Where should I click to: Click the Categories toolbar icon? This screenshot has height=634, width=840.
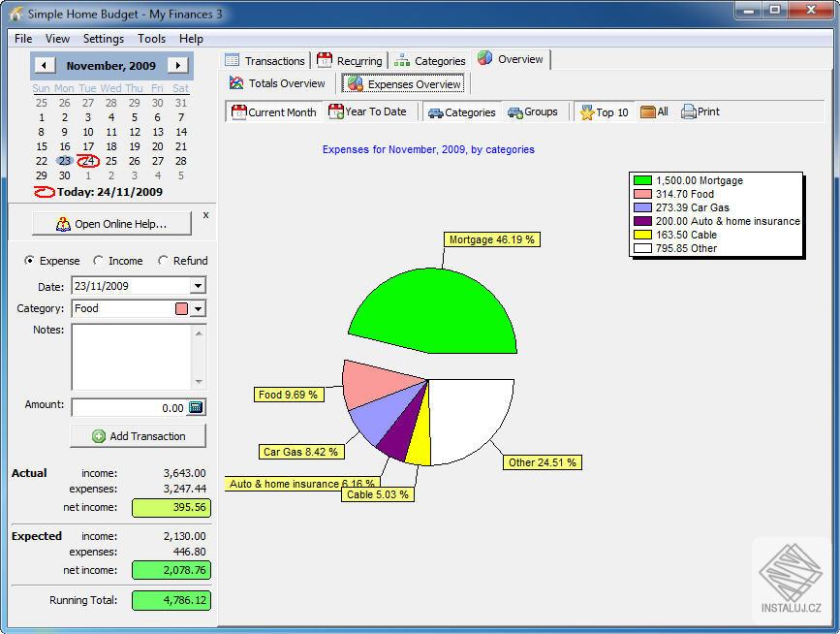click(x=436, y=112)
